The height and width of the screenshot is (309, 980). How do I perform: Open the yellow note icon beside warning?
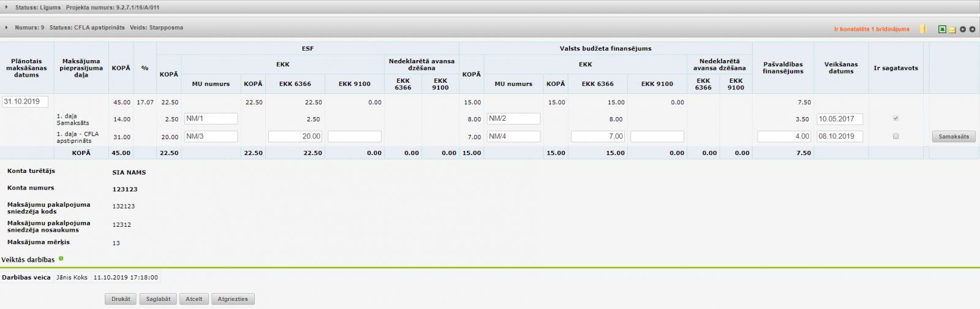(924, 29)
